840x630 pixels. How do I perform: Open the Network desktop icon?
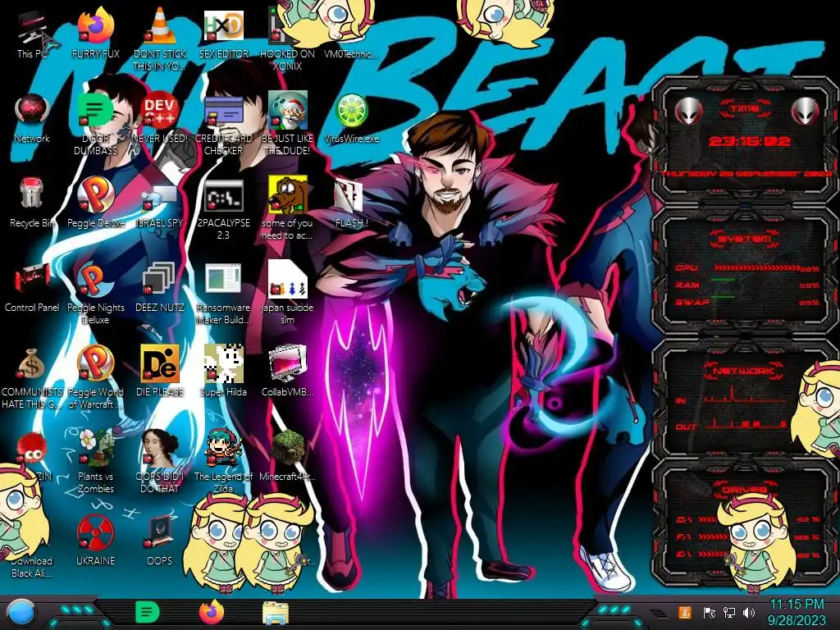(32, 118)
